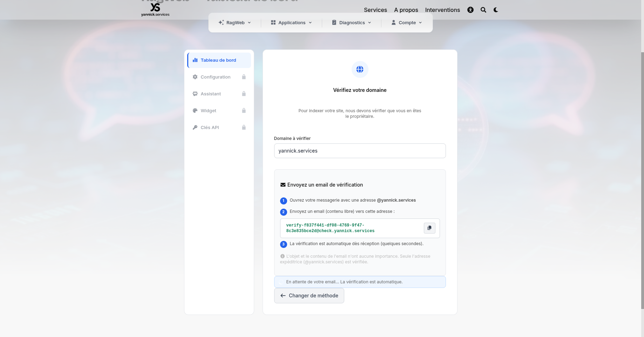Click the palette icon next to Widget

195,110
